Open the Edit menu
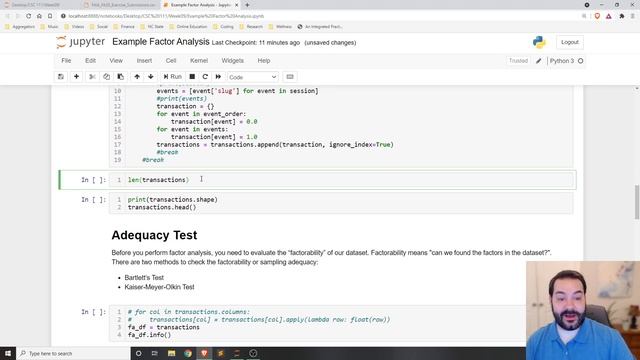 click(90, 60)
